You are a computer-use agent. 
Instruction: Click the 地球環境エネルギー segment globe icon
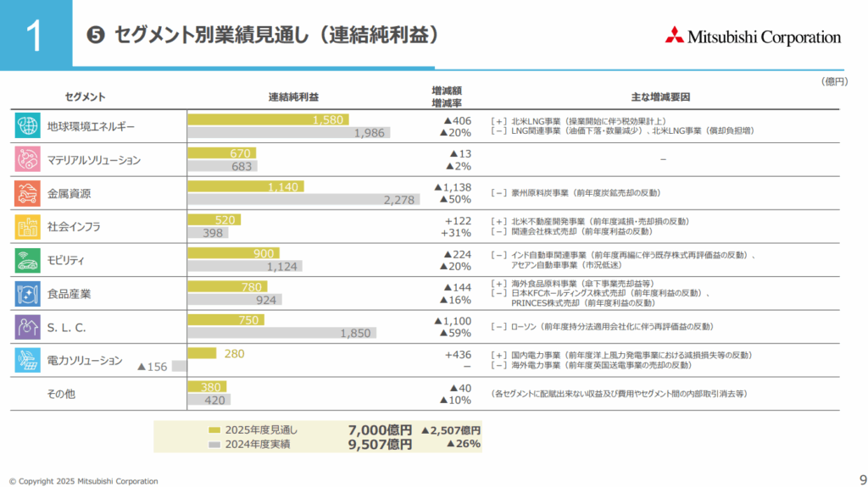click(27, 125)
